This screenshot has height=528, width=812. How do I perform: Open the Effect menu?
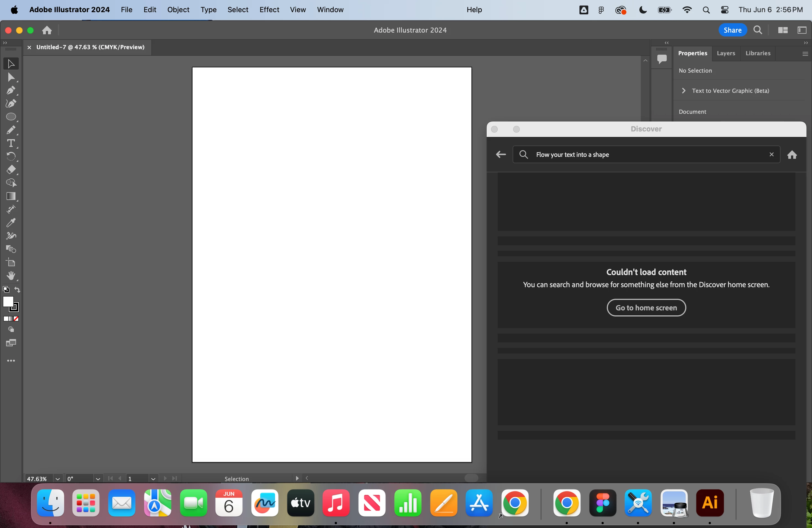(269, 10)
